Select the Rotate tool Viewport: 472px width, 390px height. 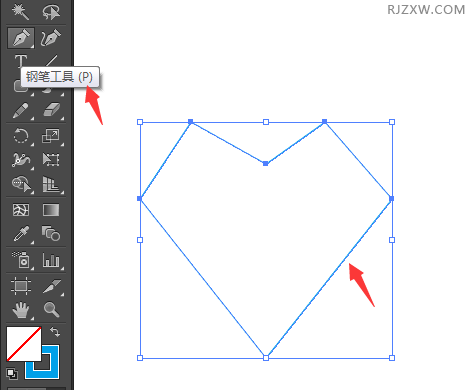tap(21, 136)
